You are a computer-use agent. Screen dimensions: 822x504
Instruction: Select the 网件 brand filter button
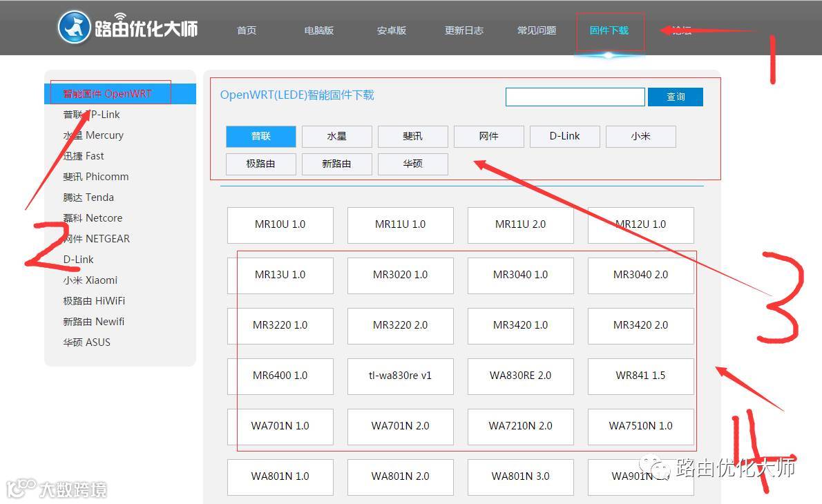point(489,136)
